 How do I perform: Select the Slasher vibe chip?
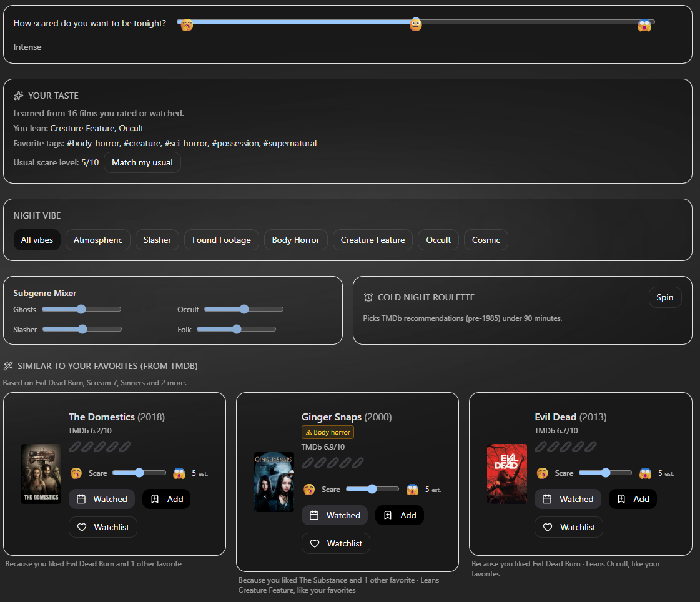coord(157,240)
